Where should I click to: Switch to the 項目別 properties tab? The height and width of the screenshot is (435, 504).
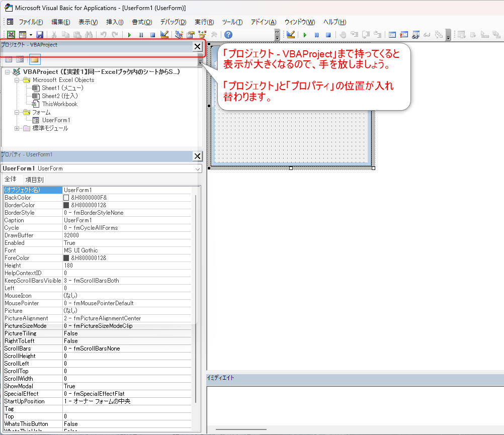34,179
